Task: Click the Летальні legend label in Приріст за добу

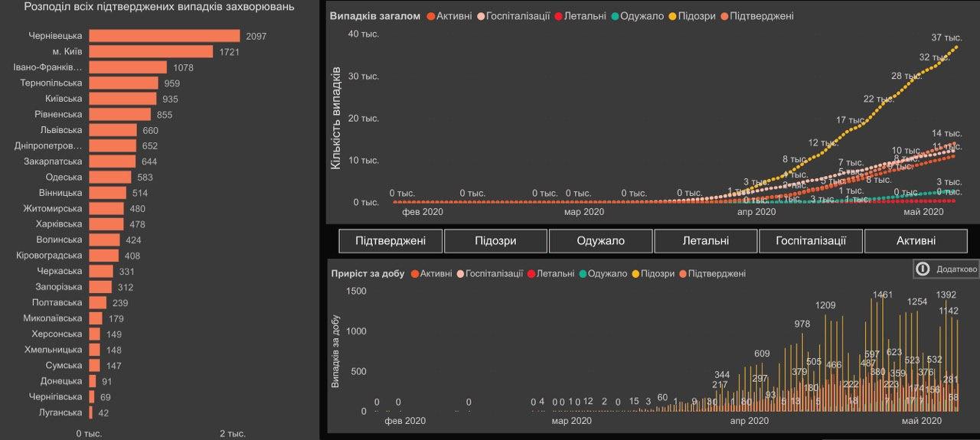Action: [555, 274]
